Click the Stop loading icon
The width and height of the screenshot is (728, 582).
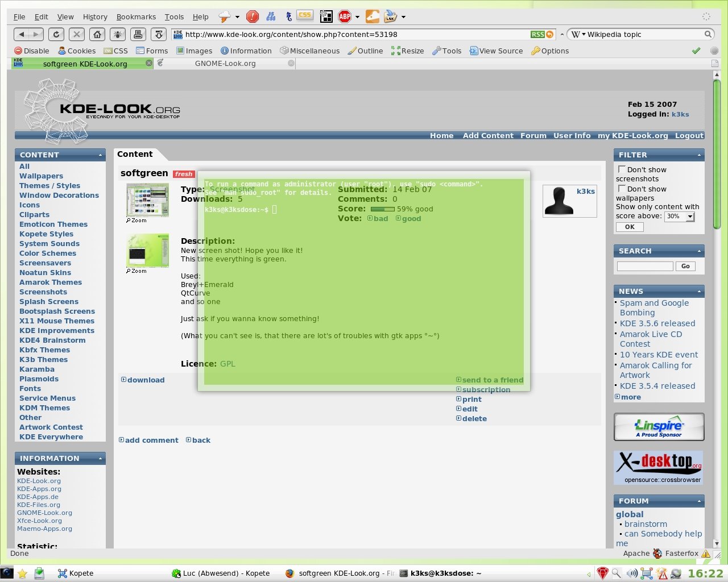[77, 34]
